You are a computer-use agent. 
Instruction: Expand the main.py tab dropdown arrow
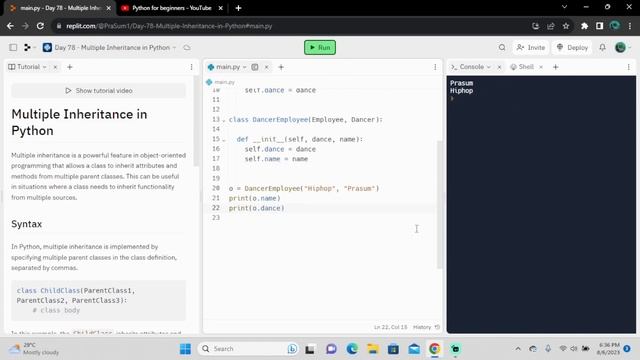(x=244, y=67)
